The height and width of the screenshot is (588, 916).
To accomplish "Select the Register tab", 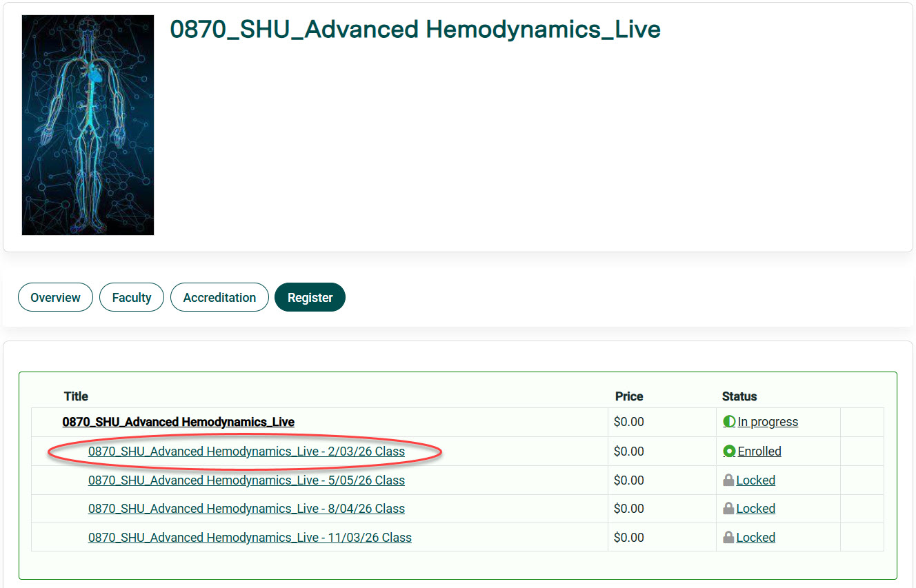I will (310, 297).
